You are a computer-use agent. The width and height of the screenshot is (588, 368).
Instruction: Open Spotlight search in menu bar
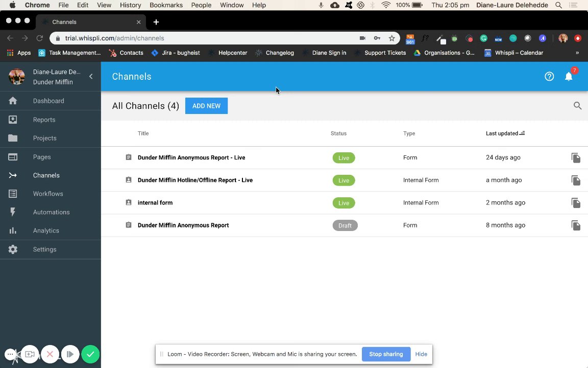[559, 5]
